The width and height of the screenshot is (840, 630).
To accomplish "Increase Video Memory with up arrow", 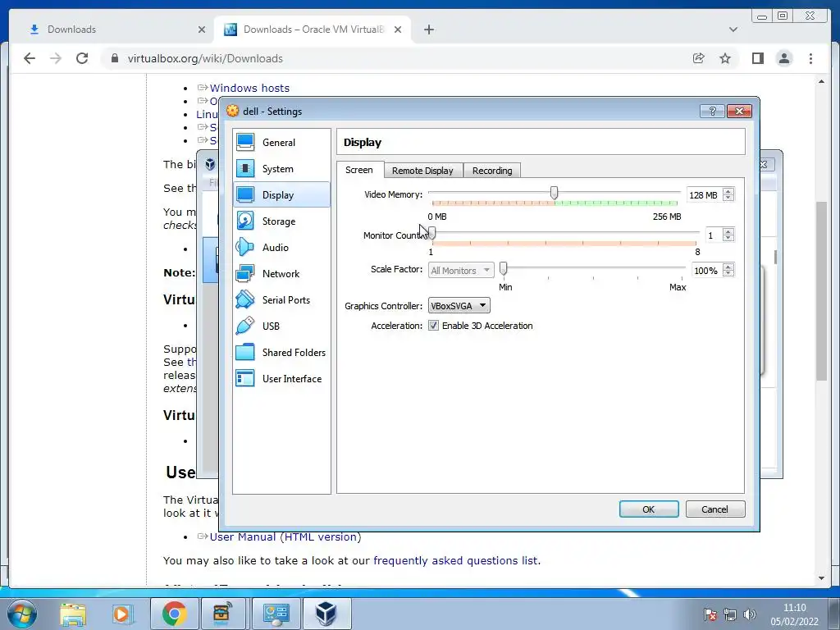I will (x=728, y=191).
